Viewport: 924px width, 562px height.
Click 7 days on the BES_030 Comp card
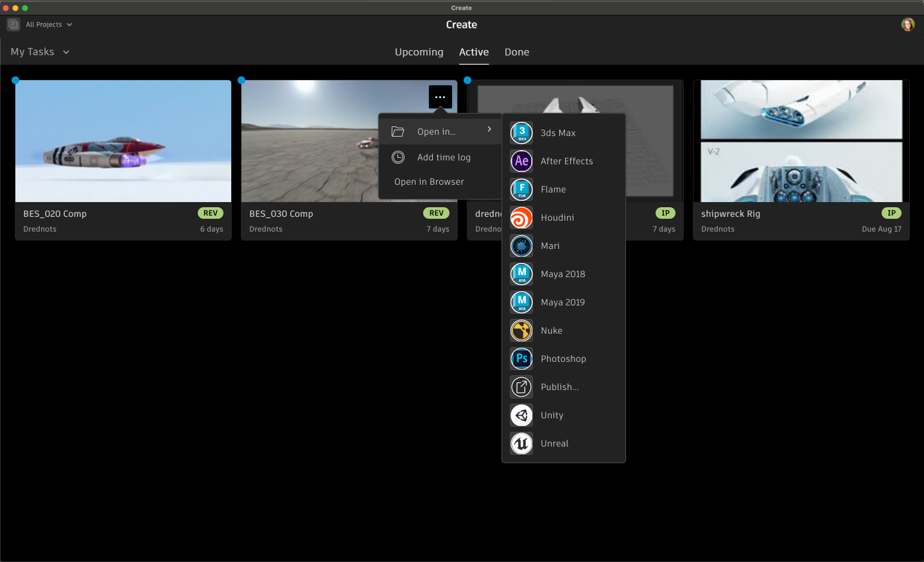click(x=438, y=229)
